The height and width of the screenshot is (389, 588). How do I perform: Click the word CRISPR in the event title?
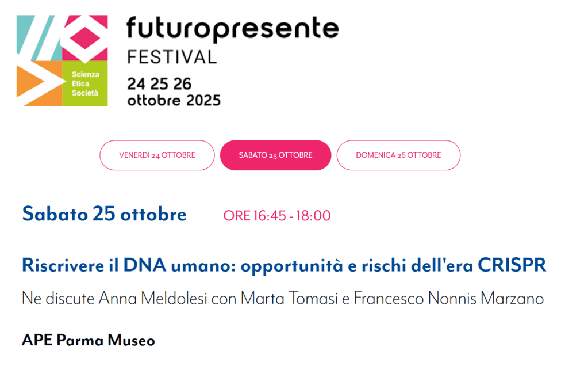tap(512, 265)
